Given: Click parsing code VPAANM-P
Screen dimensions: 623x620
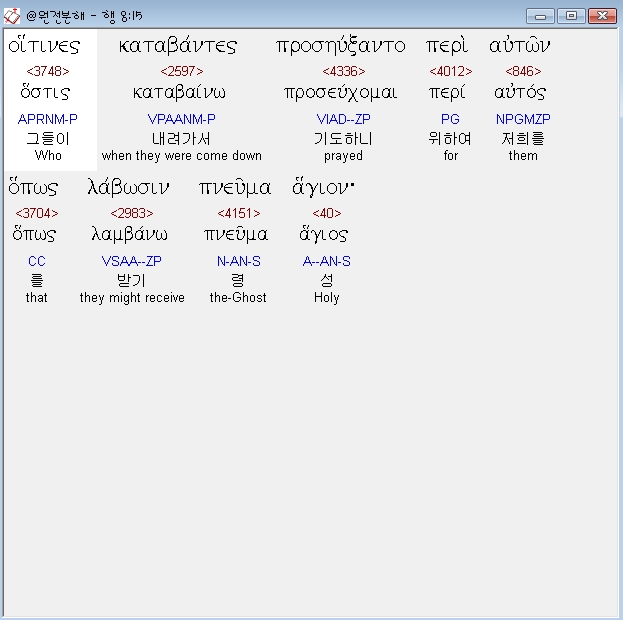Looking at the screenshot, I should coord(182,119).
